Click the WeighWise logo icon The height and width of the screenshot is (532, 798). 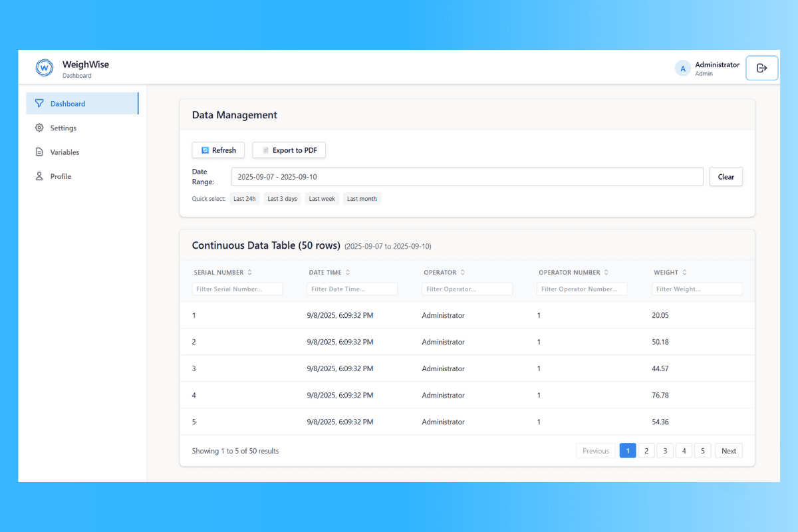pos(44,67)
